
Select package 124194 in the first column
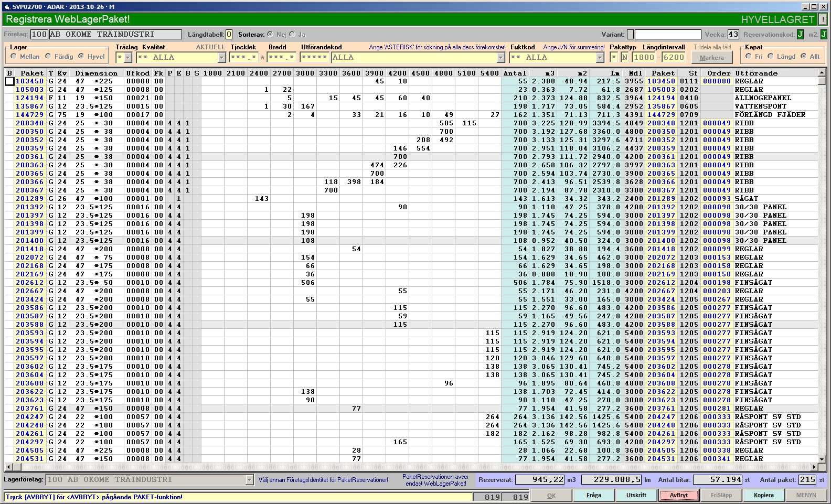pos(29,98)
